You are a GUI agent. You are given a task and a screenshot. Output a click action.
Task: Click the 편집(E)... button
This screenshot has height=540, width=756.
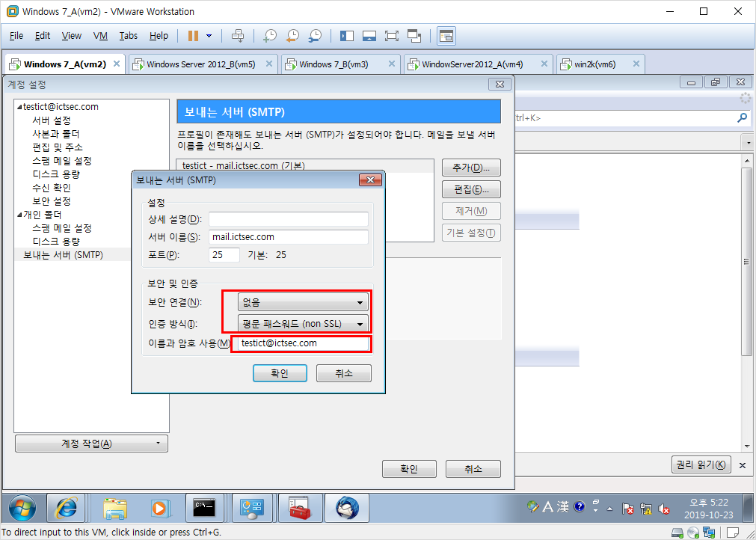471,189
